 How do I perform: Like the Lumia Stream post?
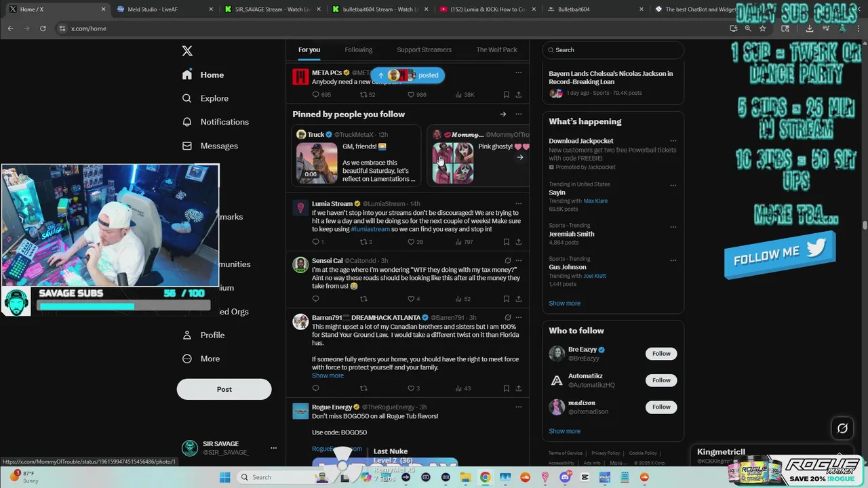(x=411, y=242)
